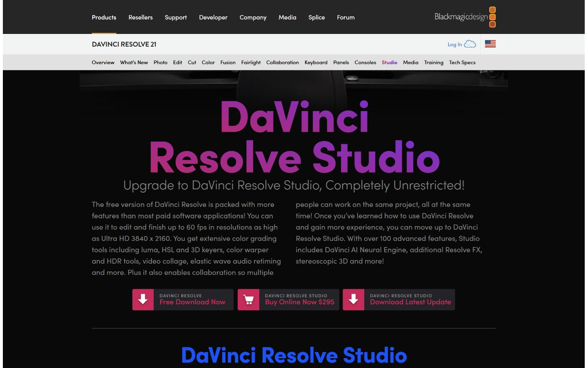Click the Blackmagicdesign logo
This screenshot has height=368, width=588.
pos(465,17)
